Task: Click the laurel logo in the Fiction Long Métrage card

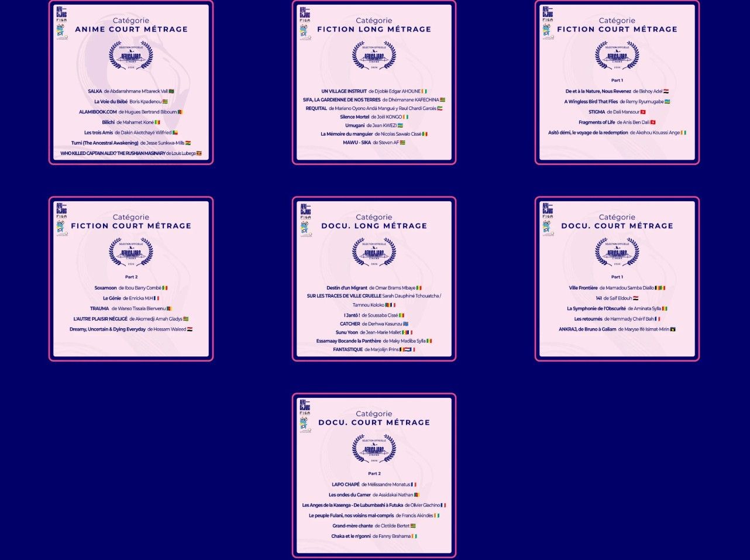Action: click(x=374, y=56)
